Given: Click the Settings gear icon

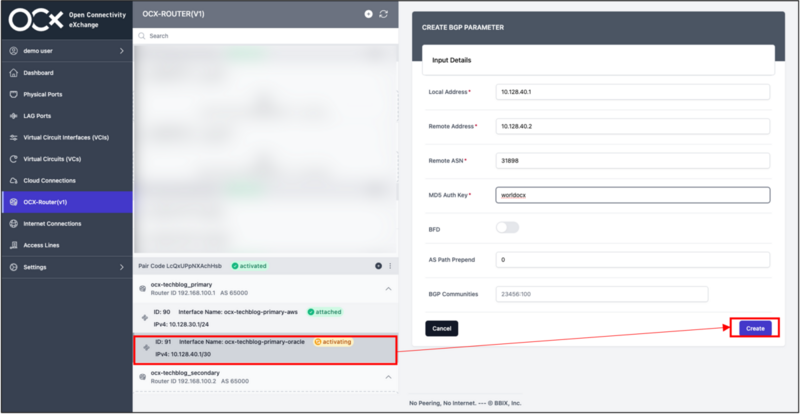Looking at the screenshot, I should click(x=14, y=267).
